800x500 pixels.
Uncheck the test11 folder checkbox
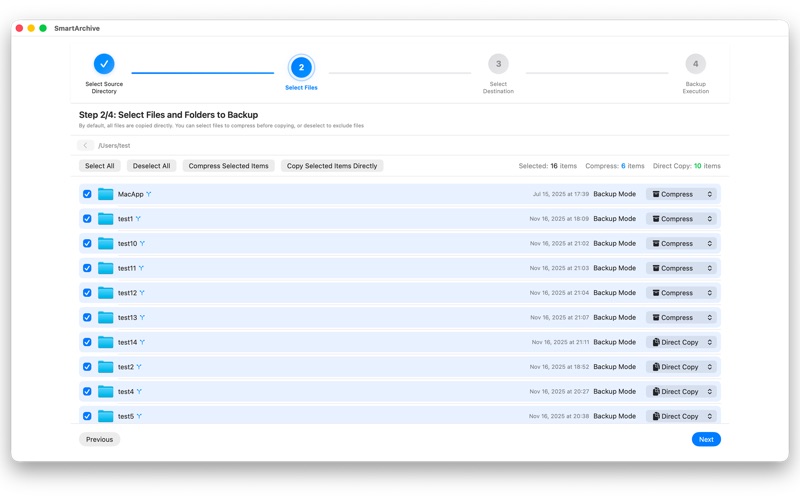pos(87,268)
